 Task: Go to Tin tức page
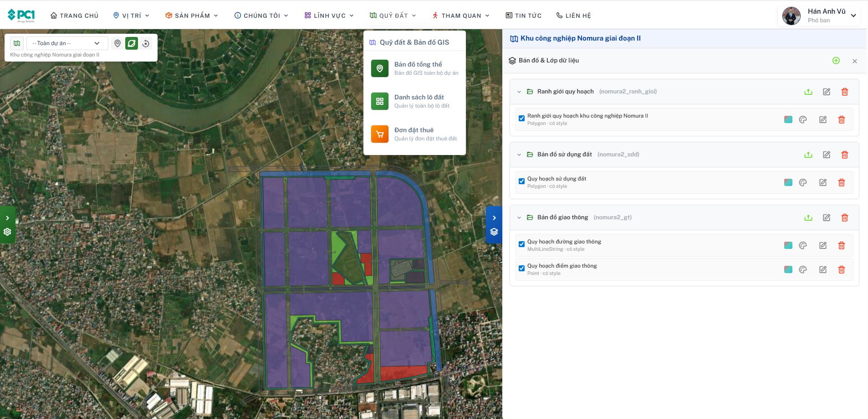click(x=523, y=16)
